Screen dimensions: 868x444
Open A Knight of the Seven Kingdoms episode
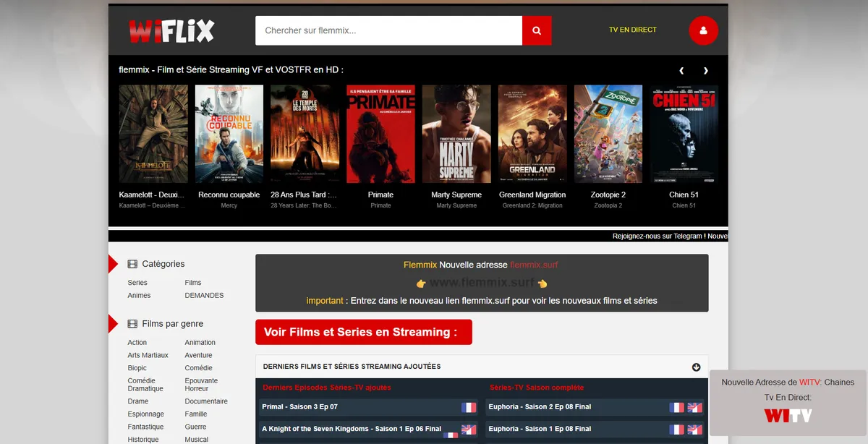(x=352, y=429)
